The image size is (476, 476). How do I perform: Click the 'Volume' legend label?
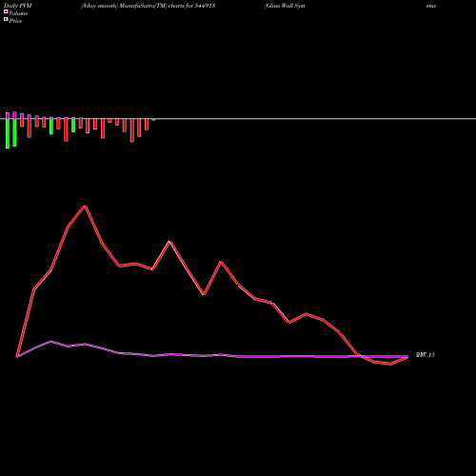(18, 13)
